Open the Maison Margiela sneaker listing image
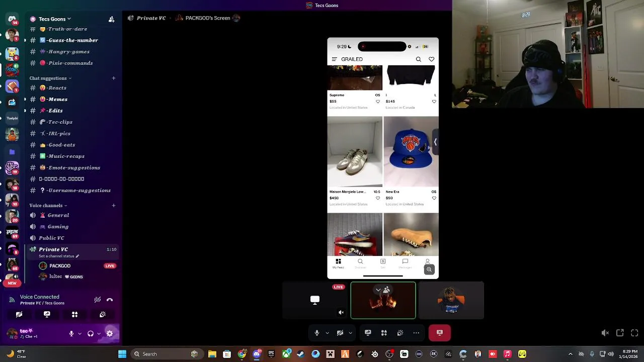 click(355, 152)
